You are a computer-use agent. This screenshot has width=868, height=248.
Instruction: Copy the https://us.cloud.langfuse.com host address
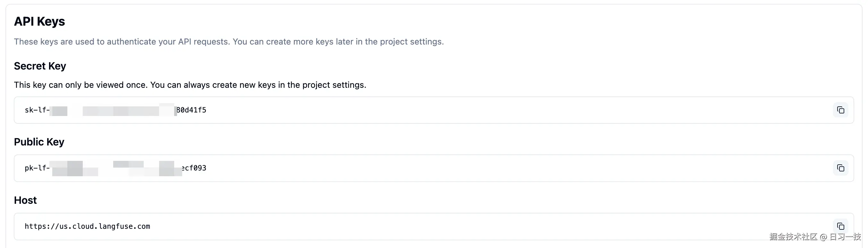840,226
